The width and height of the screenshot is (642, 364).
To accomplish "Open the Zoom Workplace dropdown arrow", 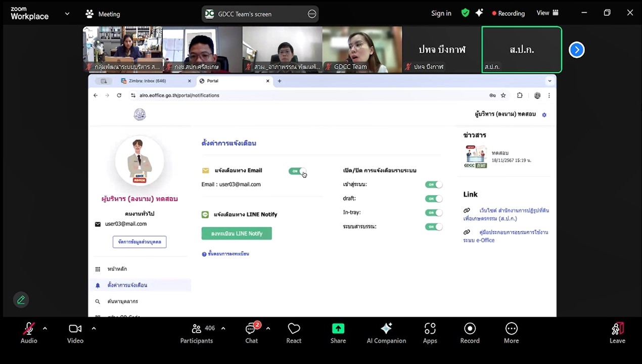I will click(67, 14).
